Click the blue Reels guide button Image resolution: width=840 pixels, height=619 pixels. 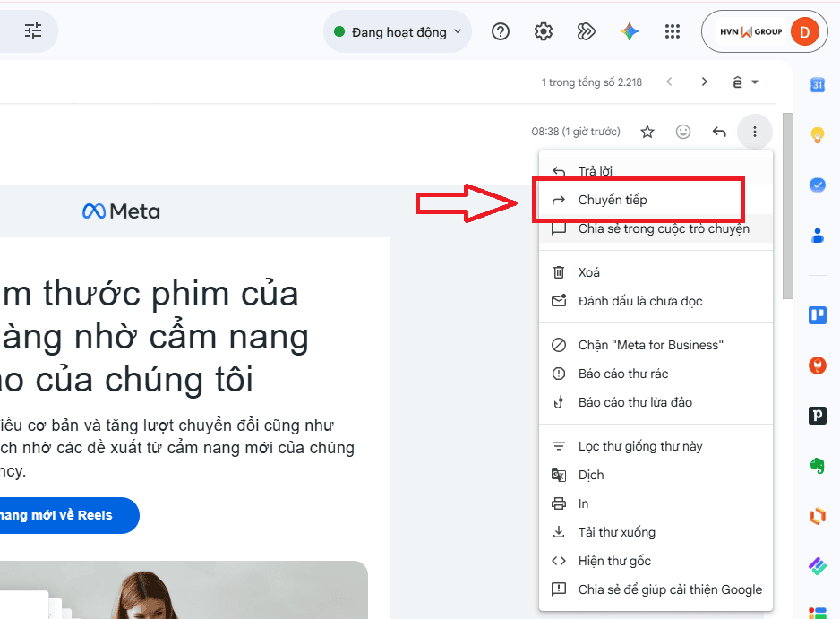click(x=70, y=516)
